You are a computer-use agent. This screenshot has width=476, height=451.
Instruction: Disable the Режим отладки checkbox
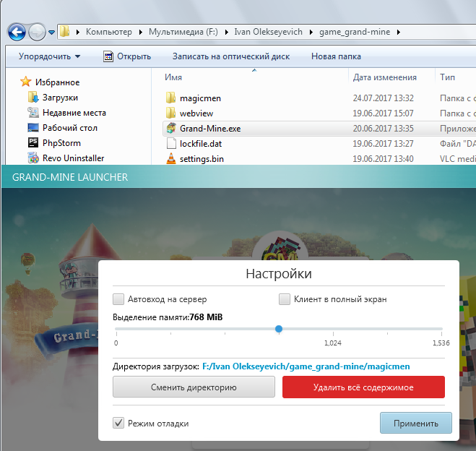(x=118, y=423)
